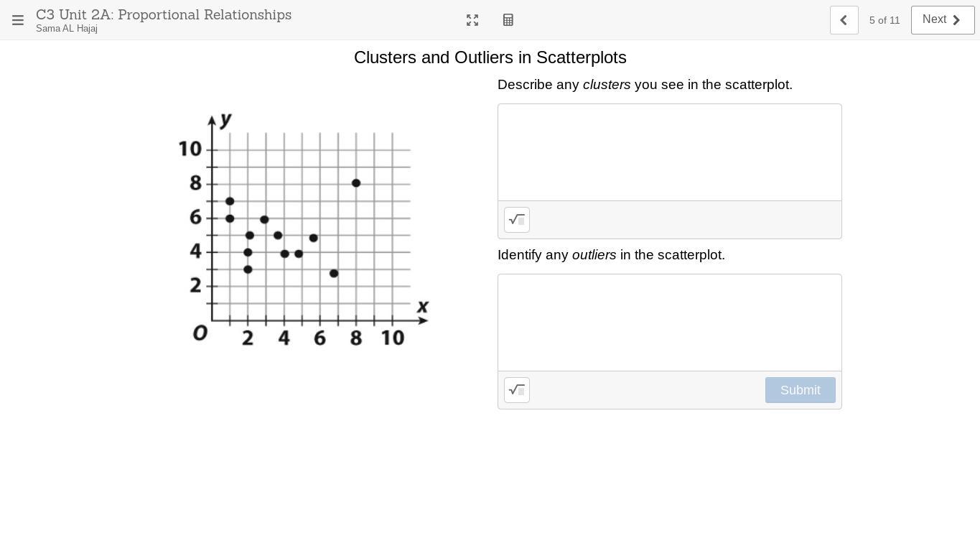This screenshot has height=551, width=980.
Task: Enter fullscreen mode
Action: (472, 20)
